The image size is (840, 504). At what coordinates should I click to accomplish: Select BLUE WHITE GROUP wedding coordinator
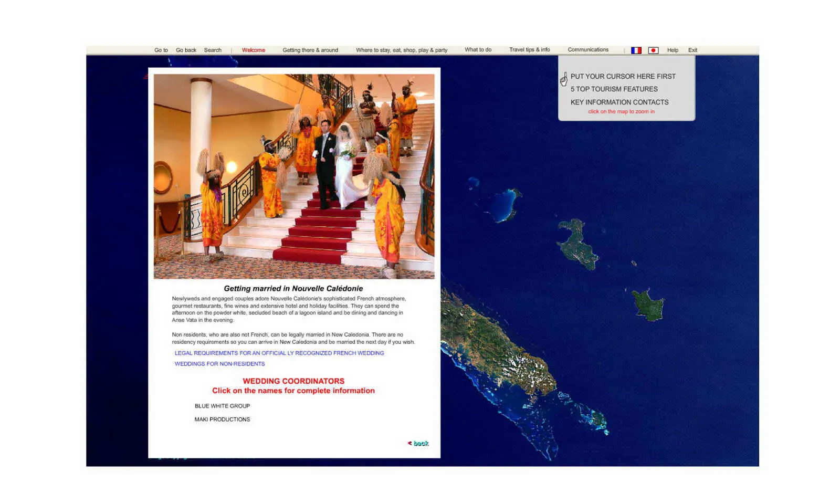223,405
